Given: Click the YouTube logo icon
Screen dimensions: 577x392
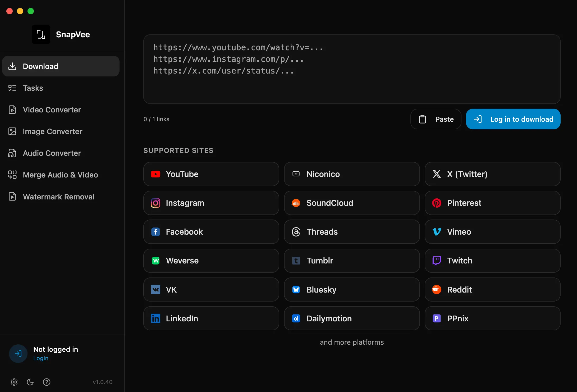Looking at the screenshot, I should (x=155, y=174).
